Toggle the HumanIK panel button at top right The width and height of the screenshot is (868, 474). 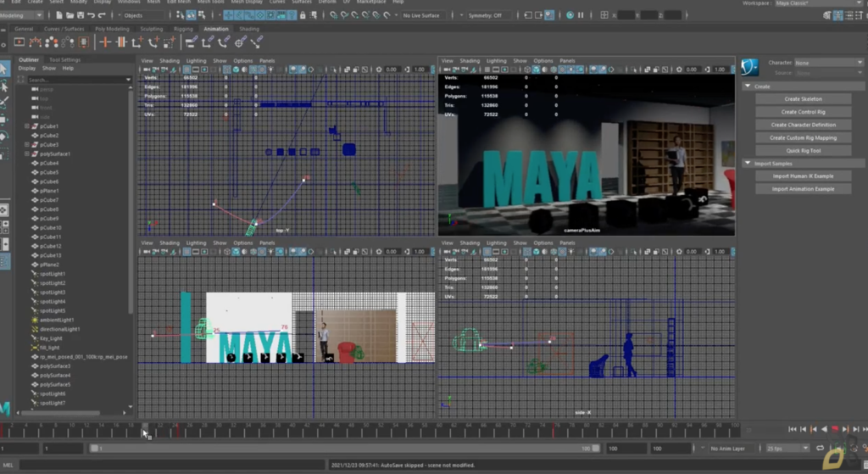[x=838, y=15]
